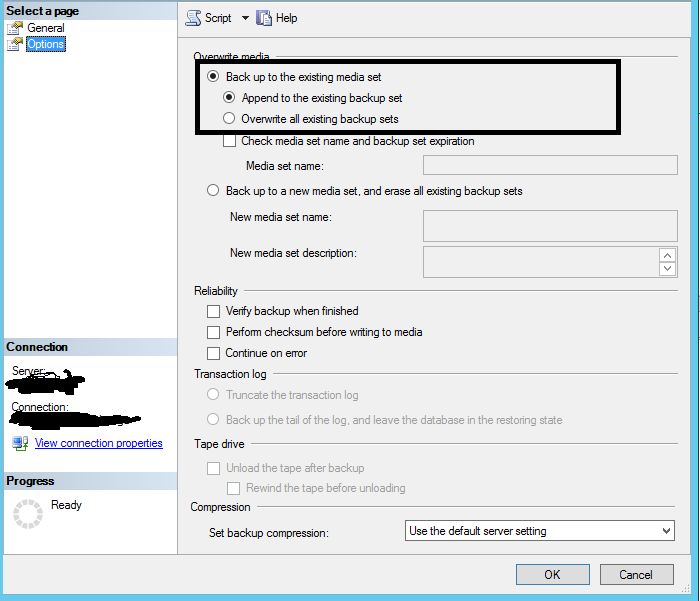Open the Set backup compression dropdown
The width and height of the screenshot is (700, 601).
[540, 530]
